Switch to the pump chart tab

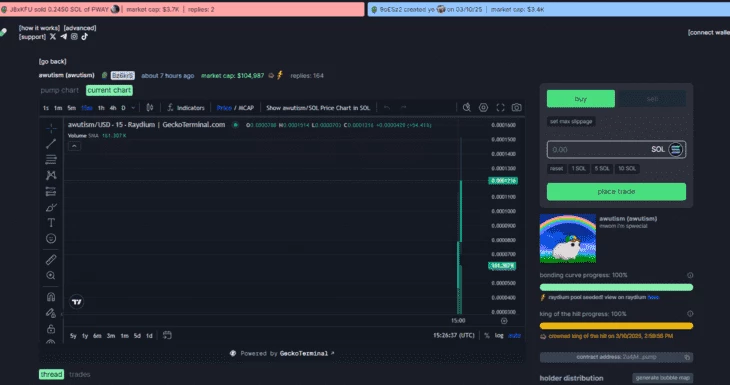point(60,90)
